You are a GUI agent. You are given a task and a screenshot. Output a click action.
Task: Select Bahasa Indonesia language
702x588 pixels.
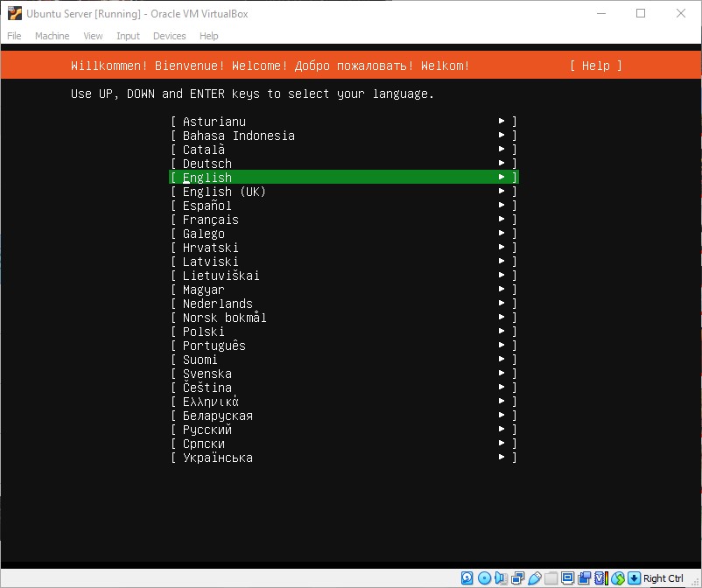click(343, 135)
